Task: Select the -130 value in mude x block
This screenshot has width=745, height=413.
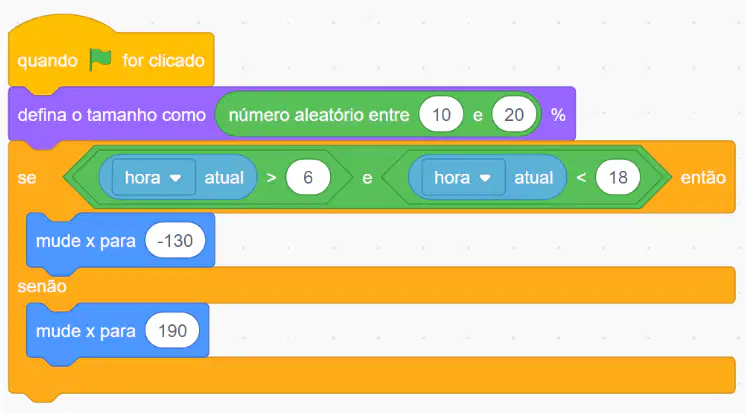Action: 175,240
